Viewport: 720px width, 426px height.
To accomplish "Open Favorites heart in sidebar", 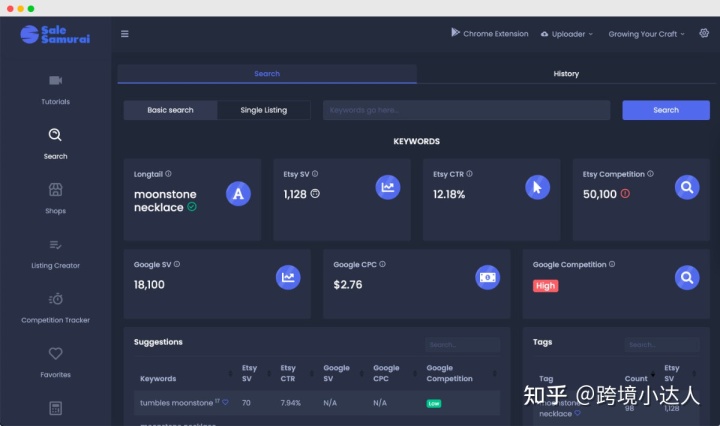I will [x=56, y=353].
